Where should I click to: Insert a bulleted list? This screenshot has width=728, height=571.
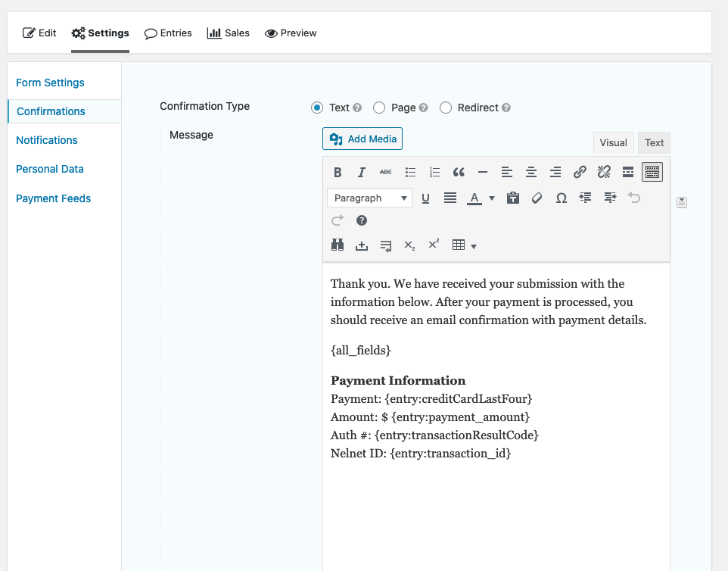tap(410, 173)
